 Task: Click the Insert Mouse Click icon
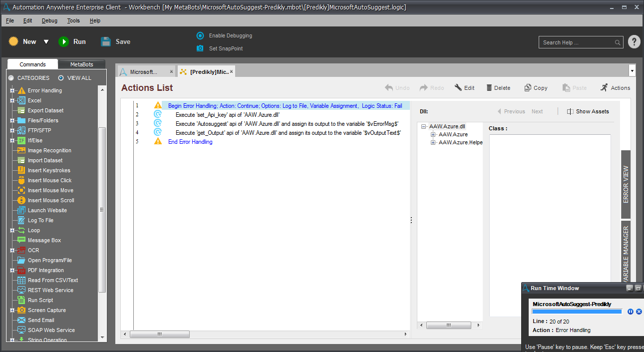tap(21, 180)
